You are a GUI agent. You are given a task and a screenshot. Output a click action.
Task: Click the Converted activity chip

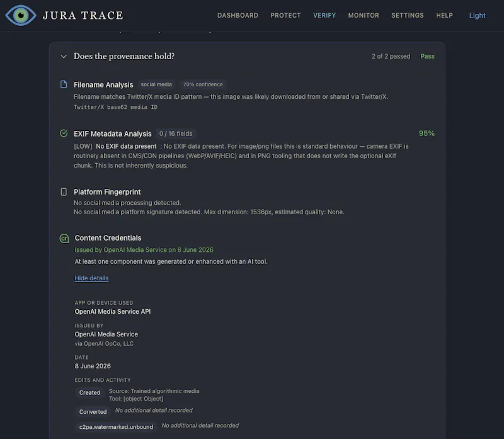pyautogui.click(x=93, y=412)
